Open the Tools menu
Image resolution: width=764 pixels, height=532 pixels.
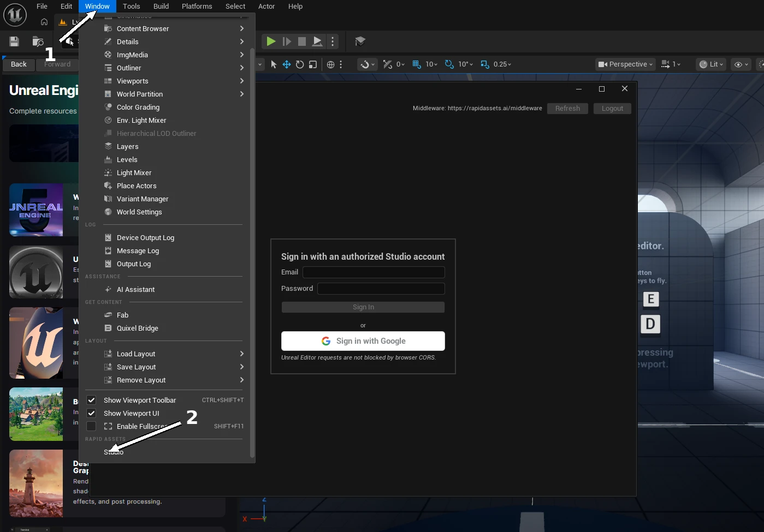(131, 7)
